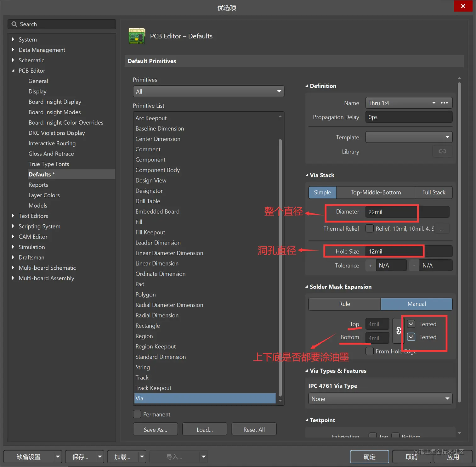Open the via Name dropdown arrow
This screenshot has width=476, height=467.
(x=434, y=103)
